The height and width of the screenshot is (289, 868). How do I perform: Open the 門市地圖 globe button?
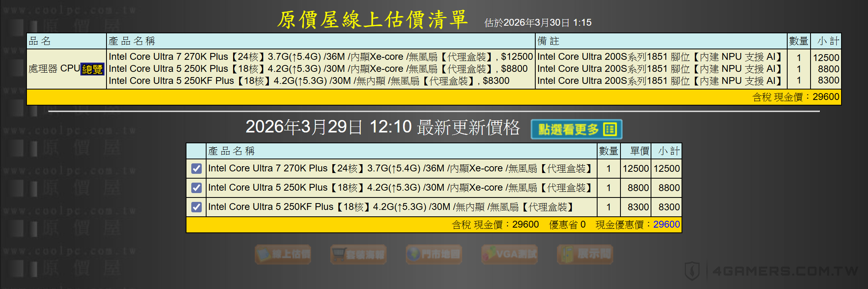pyautogui.click(x=434, y=254)
